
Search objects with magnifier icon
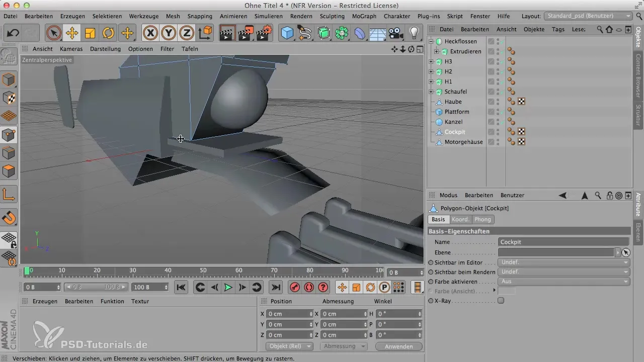click(x=600, y=29)
